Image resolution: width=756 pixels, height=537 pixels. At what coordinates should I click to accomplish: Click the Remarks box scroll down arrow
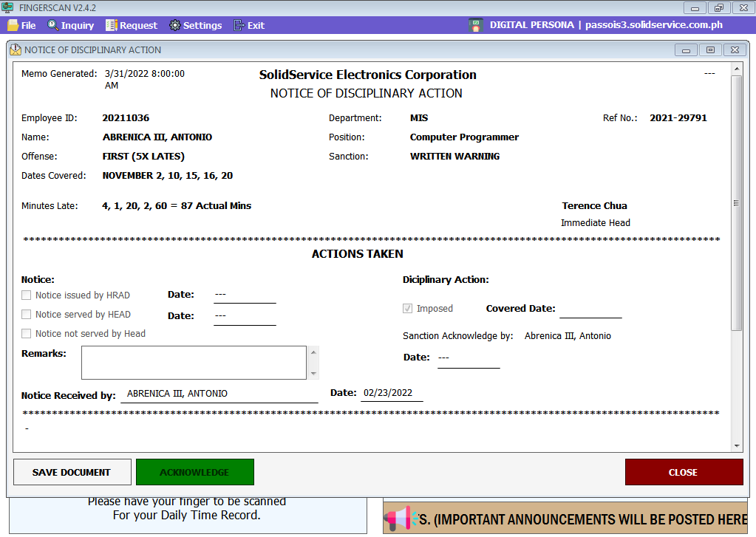pos(313,374)
